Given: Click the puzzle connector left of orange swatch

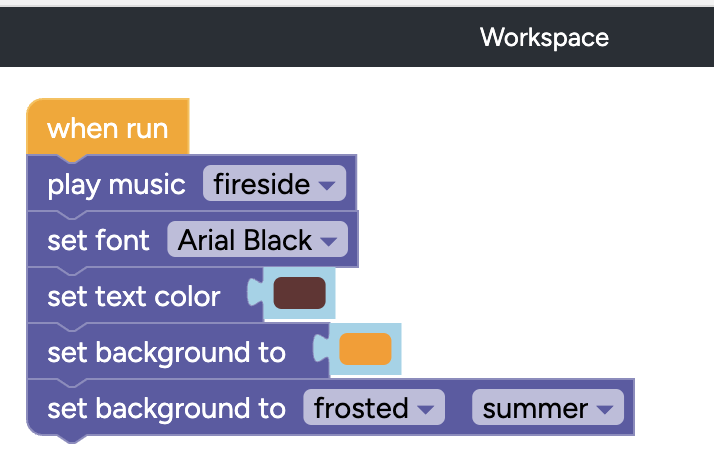Looking at the screenshot, I should click(x=322, y=351).
